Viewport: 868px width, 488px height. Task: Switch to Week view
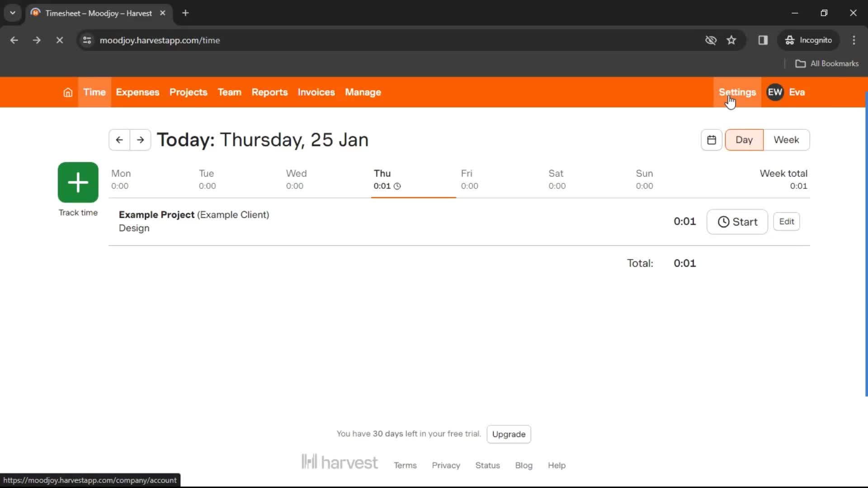(786, 140)
